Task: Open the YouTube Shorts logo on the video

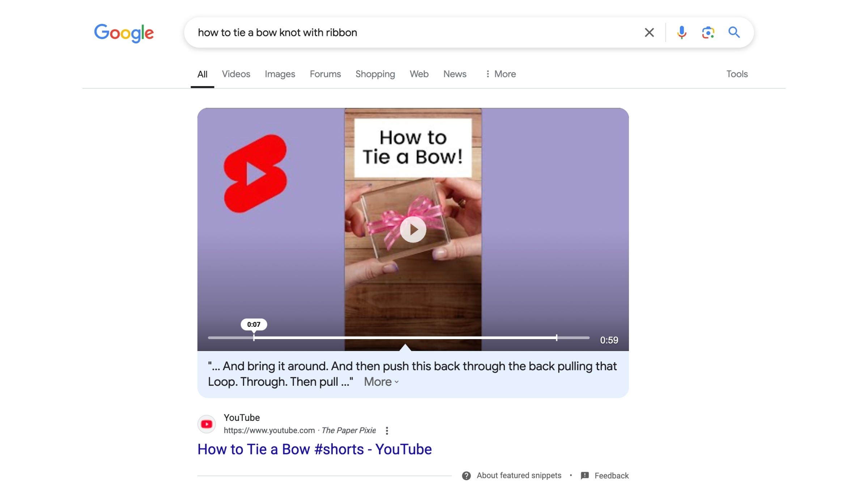Action: [255, 174]
